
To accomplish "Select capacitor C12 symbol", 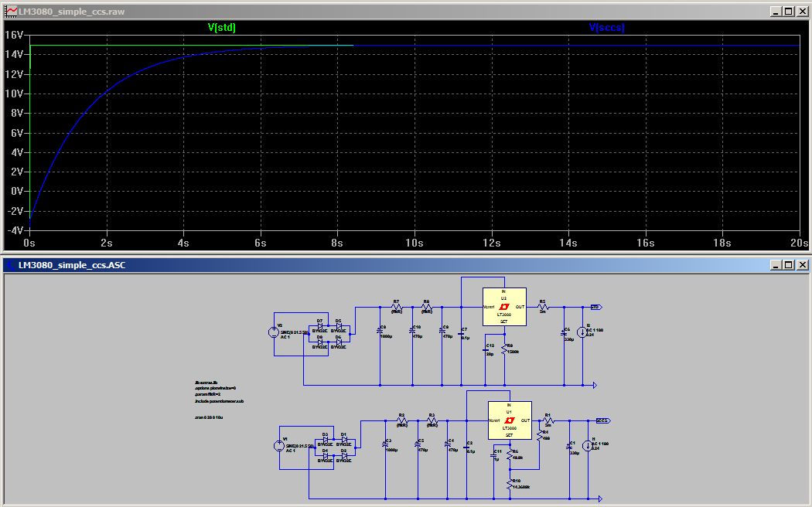I will 486,351.
